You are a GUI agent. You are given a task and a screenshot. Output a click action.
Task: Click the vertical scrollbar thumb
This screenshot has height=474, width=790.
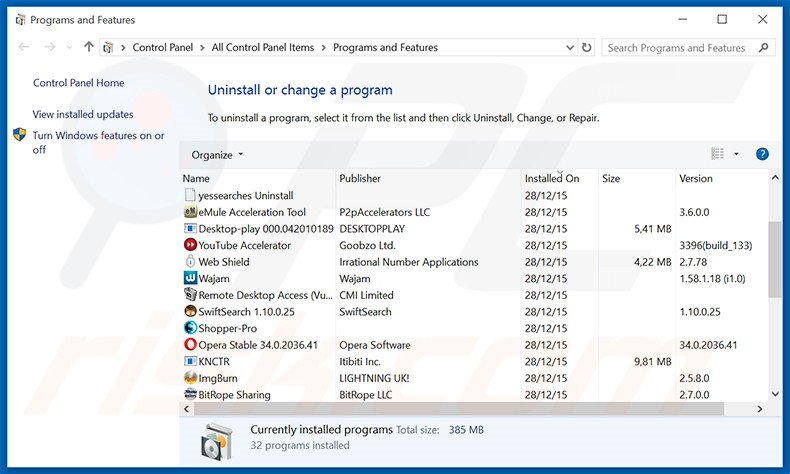pyautogui.click(x=775, y=259)
